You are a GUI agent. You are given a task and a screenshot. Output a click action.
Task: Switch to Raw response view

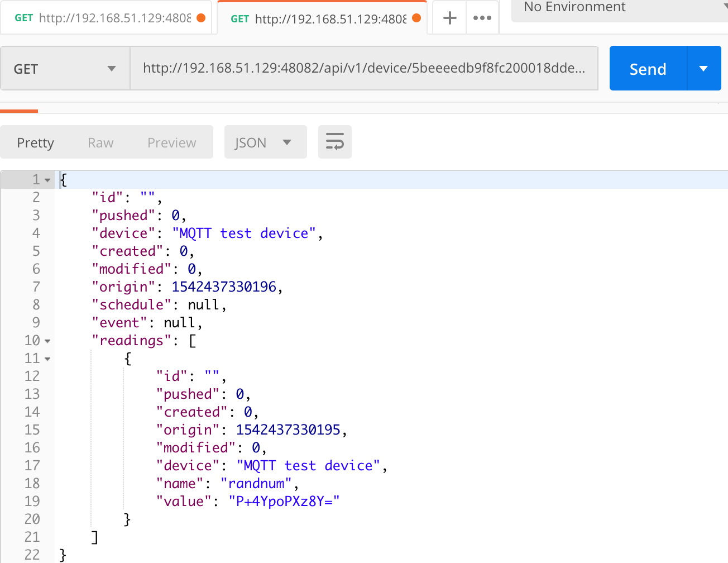click(100, 142)
